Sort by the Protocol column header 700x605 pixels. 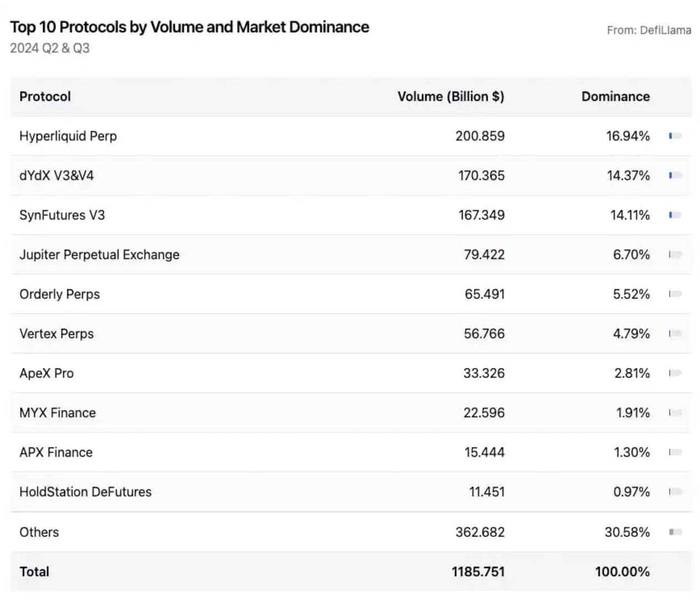pos(45,96)
